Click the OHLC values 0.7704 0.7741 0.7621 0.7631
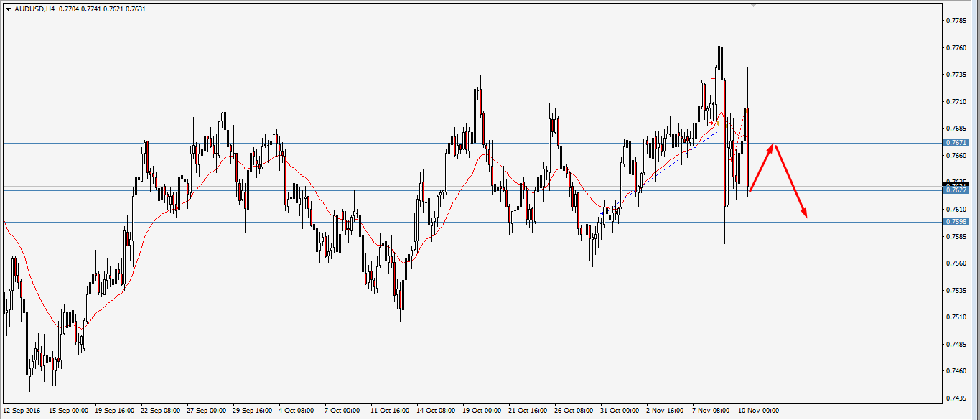The image size is (980, 420). 102,9
